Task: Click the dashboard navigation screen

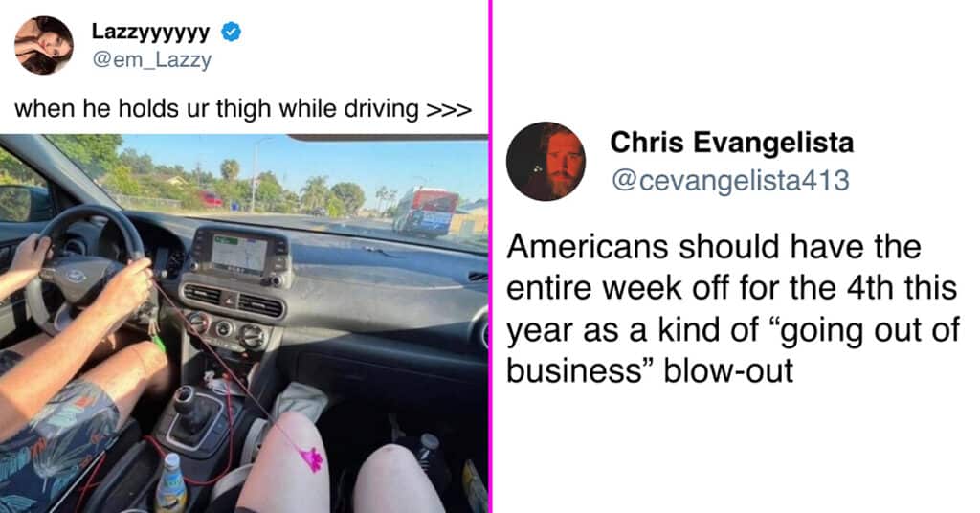Action: pos(239,253)
